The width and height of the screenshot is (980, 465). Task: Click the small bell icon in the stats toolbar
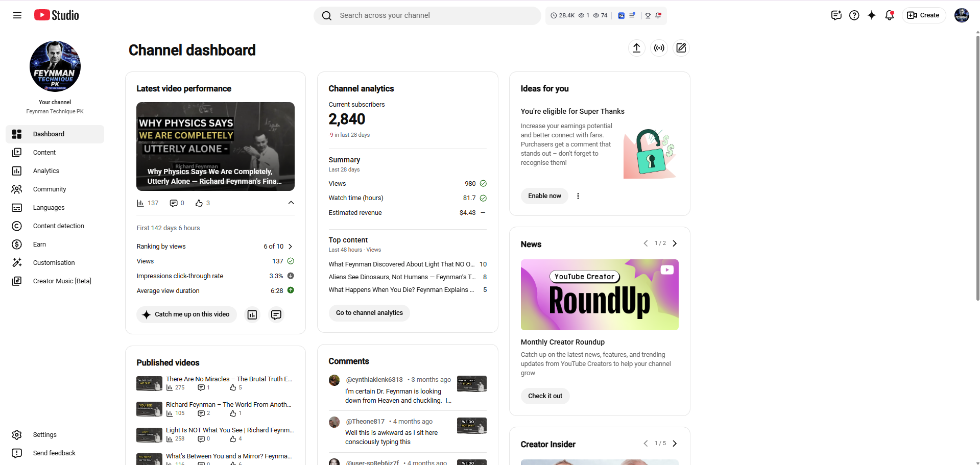(x=658, y=16)
